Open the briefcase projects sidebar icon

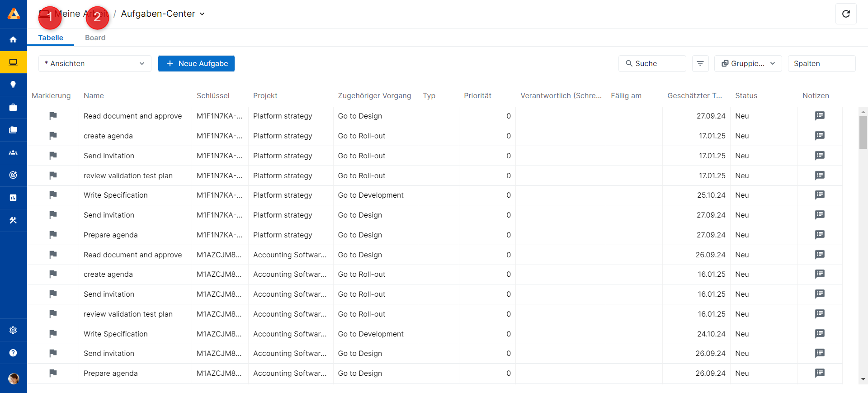(13, 107)
